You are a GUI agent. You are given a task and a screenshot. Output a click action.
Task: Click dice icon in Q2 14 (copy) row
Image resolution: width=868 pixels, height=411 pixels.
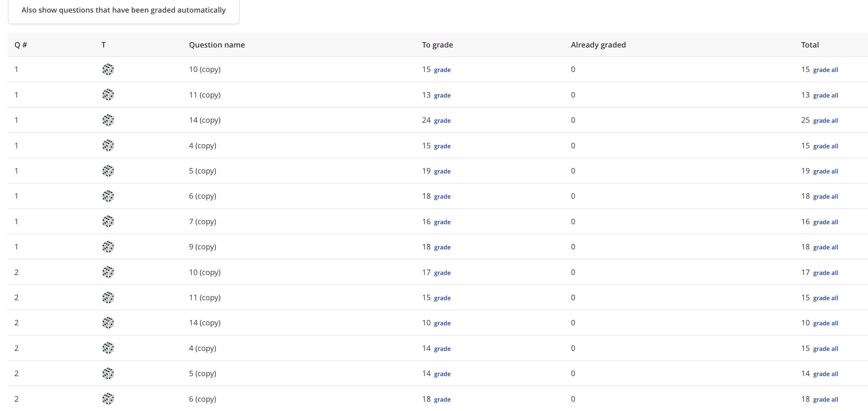click(x=108, y=323)
